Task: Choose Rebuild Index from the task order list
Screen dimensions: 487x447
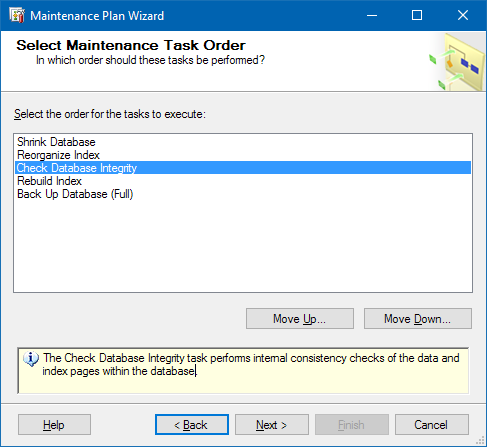Action: (243, 181)
